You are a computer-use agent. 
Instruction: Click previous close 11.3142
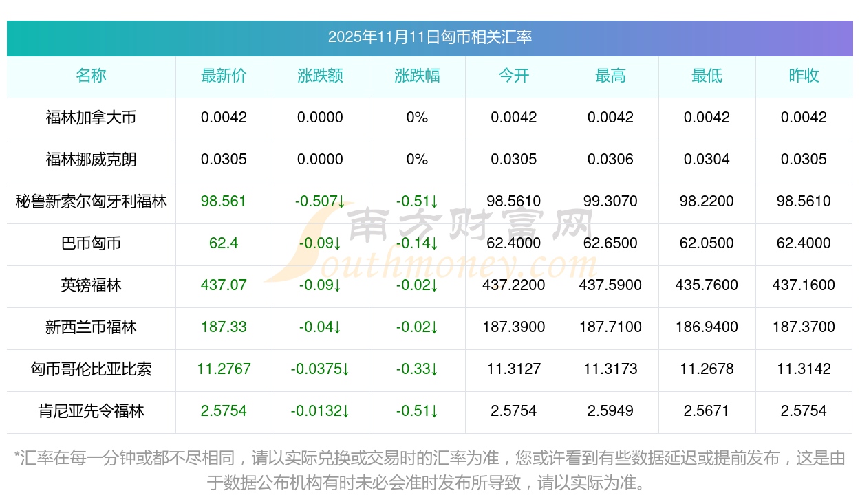(x=804, y=369)
